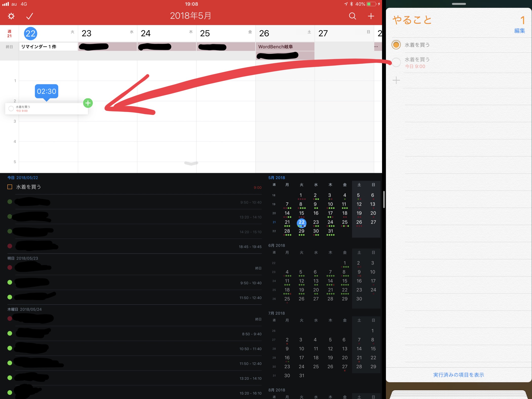Tap the 6月 2018 mini calendar heading

[x=277, y=245]
